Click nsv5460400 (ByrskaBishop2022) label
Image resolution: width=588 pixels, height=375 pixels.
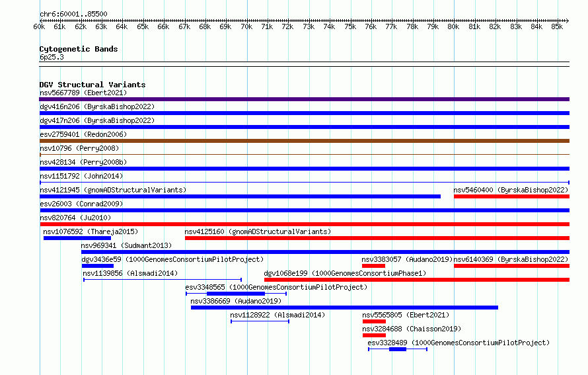(511, 190)
